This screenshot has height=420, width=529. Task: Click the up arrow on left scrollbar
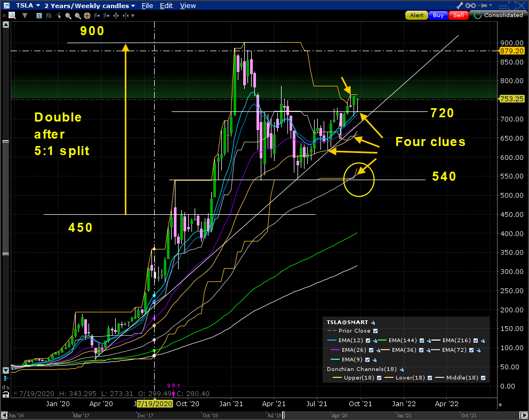(5, 25)
